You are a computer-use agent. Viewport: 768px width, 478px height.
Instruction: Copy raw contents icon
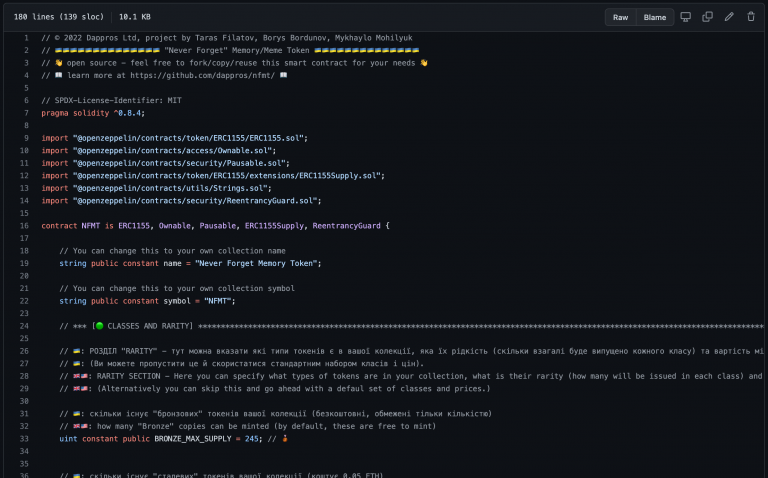707,17
